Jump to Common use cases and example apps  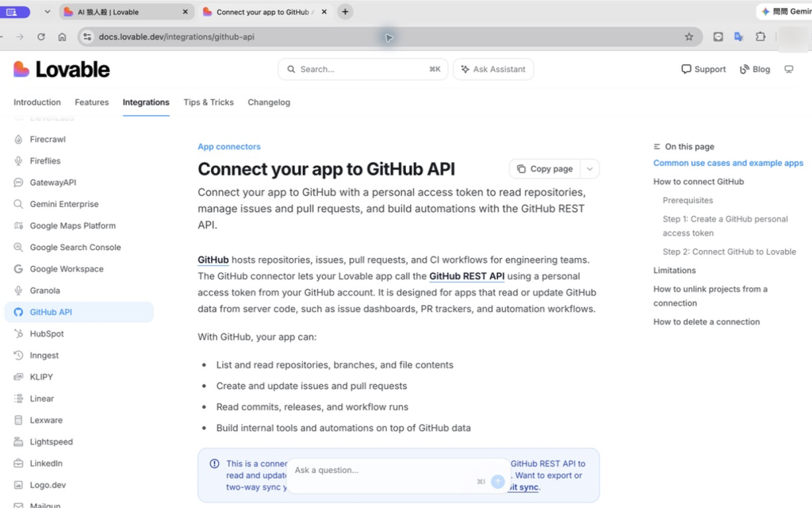click(x=728, y=163)
